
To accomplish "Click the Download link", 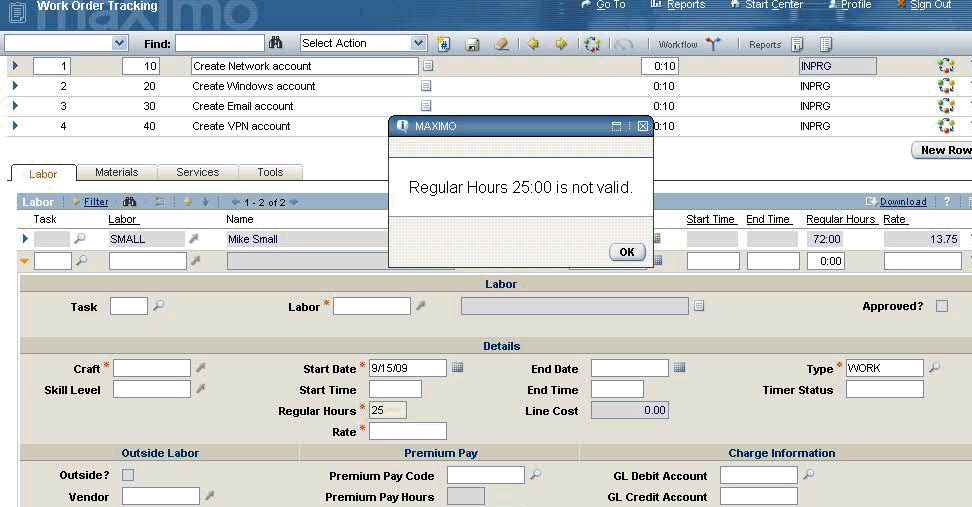I will click(903, 201).
